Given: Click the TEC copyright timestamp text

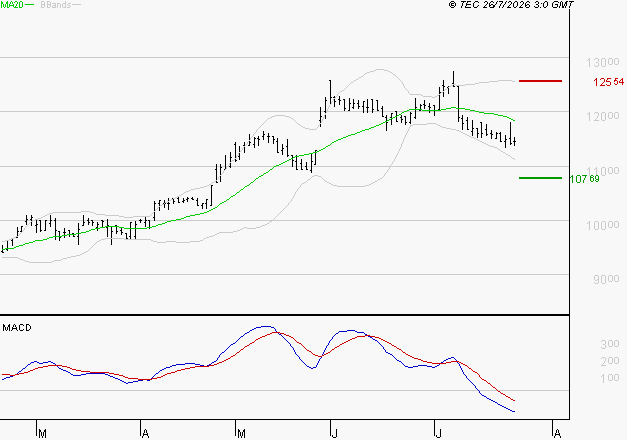Looking at the screenshot, I should (511, 5).
